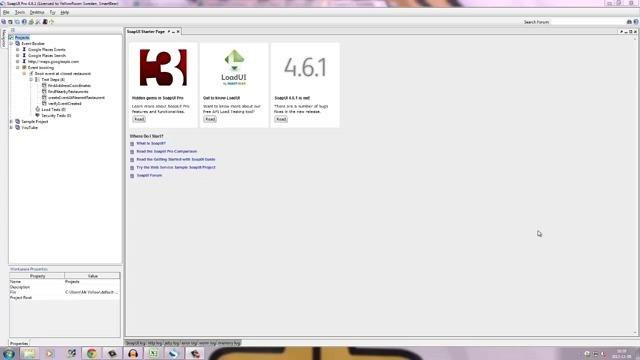The image size is (640, 360).
Task: Click the Sample Project icon in the tree
Action: coord(18,122)
